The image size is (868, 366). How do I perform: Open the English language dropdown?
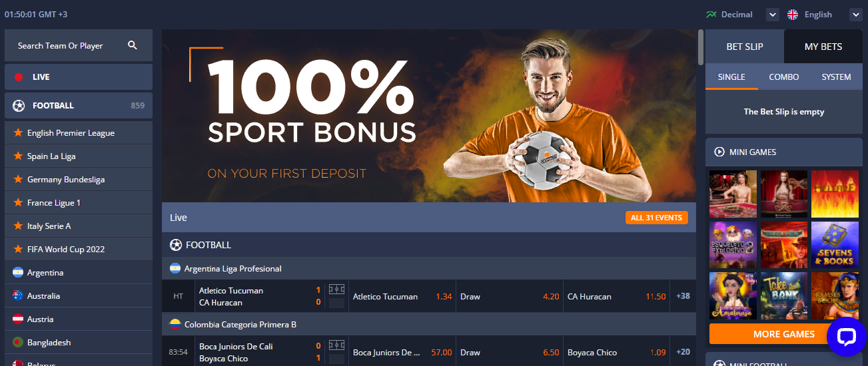855,15
